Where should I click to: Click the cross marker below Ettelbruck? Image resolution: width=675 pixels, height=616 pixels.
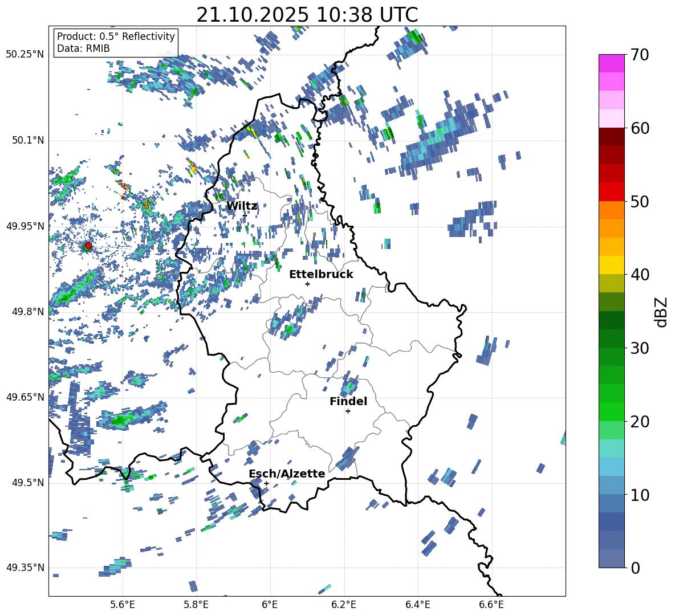[307, 284]
